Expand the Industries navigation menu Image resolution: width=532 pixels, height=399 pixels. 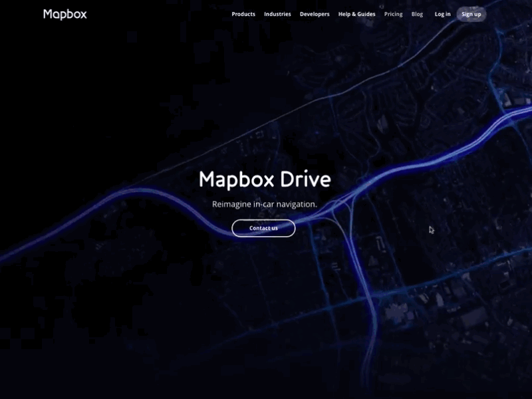click(x=277, y=13)
